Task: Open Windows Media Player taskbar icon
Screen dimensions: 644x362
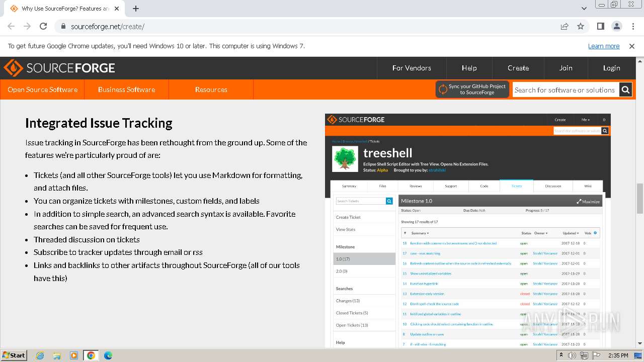Action: (74, 355)
